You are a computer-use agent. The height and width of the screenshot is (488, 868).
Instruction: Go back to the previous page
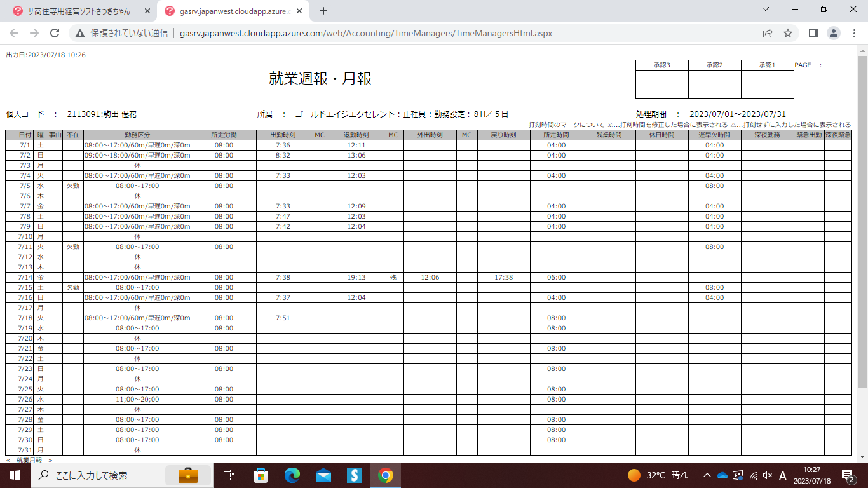pyautogui.click(x=14, y=33)
